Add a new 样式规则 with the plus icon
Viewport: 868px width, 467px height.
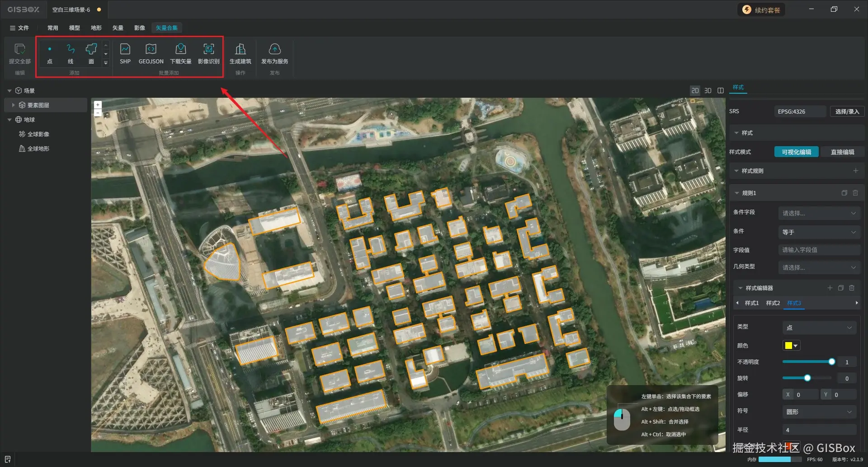pos(855,171)
